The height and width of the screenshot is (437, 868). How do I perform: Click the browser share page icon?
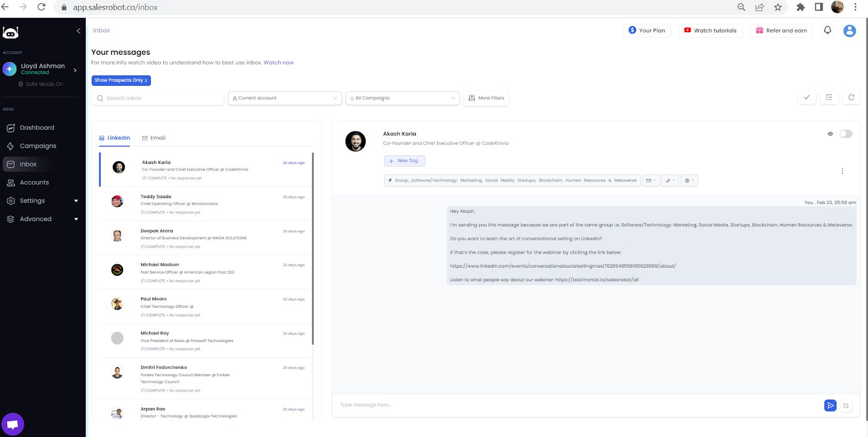click(759, 7)
